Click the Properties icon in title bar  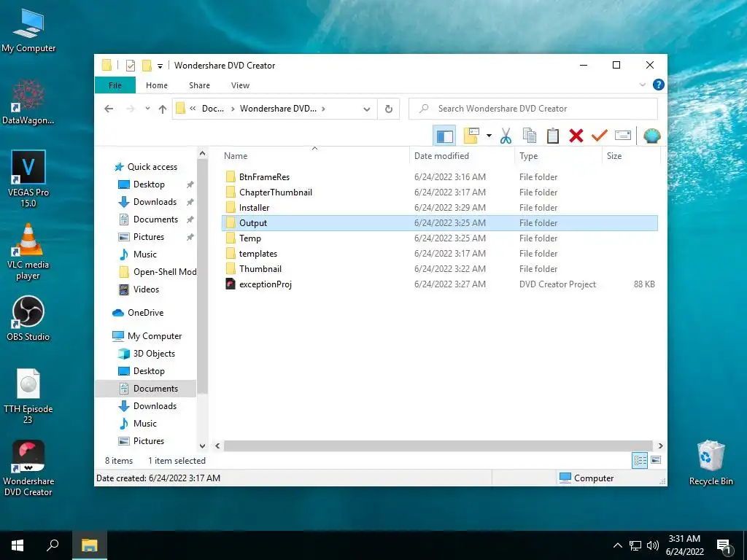tap(130, 66)
